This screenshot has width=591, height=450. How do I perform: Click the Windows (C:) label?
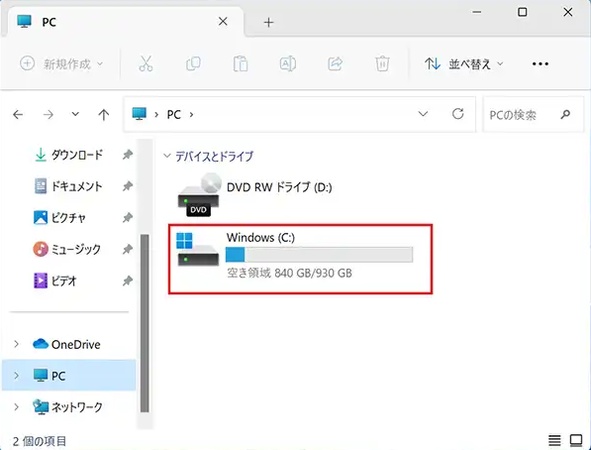(261, 237)
